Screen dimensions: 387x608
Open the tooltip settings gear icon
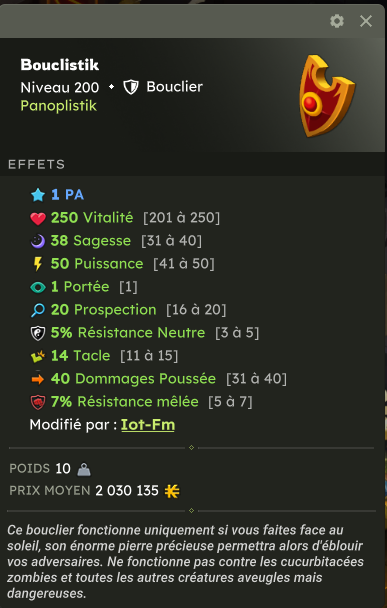click(x=337, y=21)
